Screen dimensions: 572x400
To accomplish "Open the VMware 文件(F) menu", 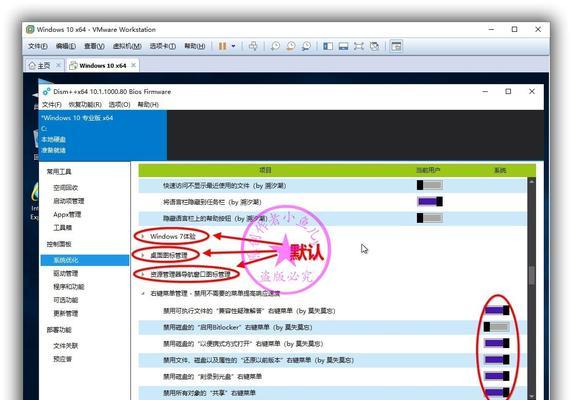I will [38, 46].
